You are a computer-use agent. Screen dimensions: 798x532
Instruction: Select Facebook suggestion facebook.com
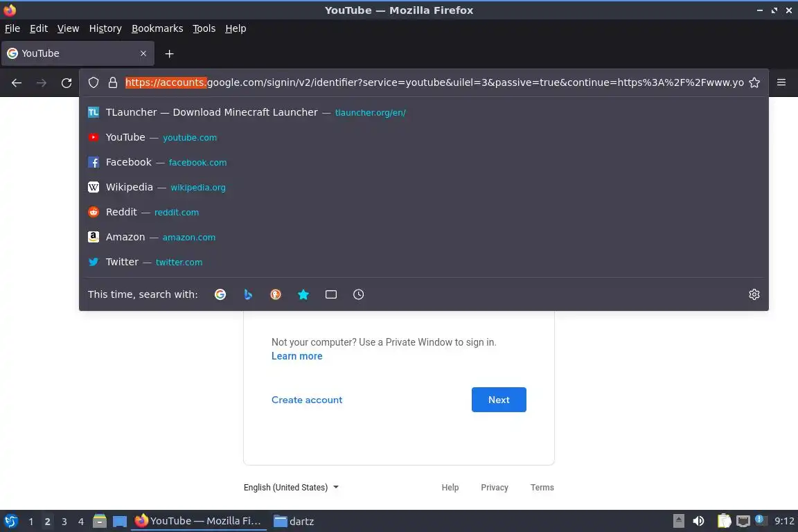coord(423,162)
